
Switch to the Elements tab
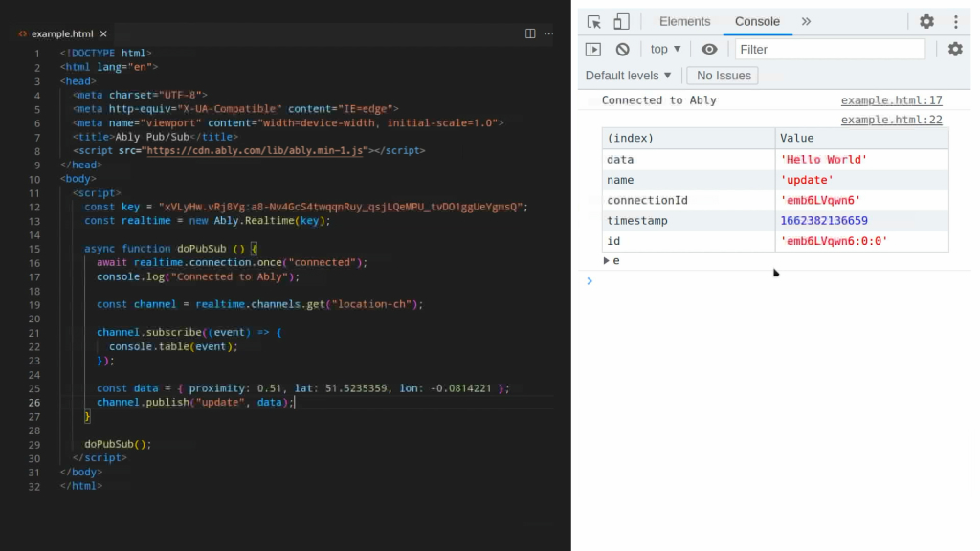[x=684, y=22]
